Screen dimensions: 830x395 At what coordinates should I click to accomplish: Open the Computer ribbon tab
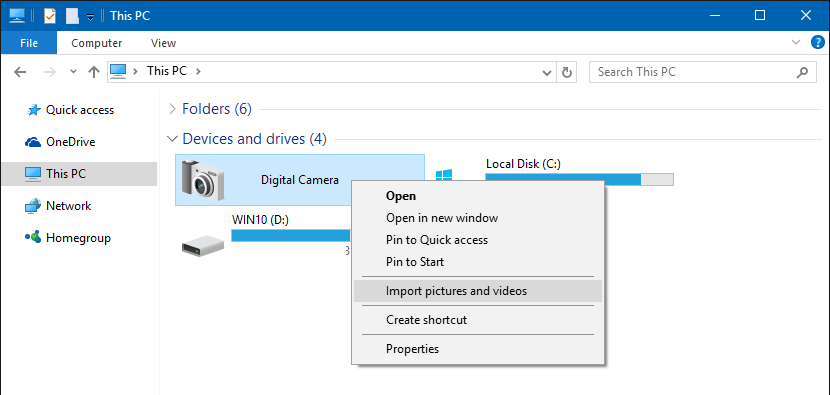coord(96,43)
